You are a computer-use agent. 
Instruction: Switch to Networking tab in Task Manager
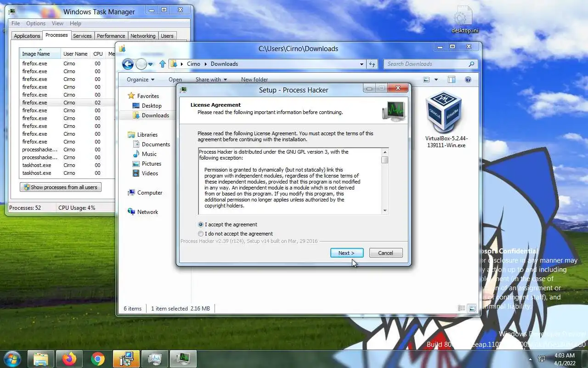tap(143, 36)
